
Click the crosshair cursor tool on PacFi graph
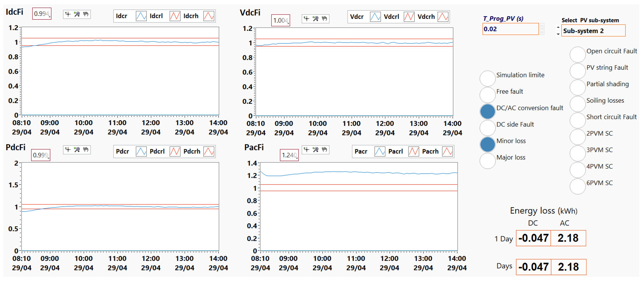tap(306, 149)
